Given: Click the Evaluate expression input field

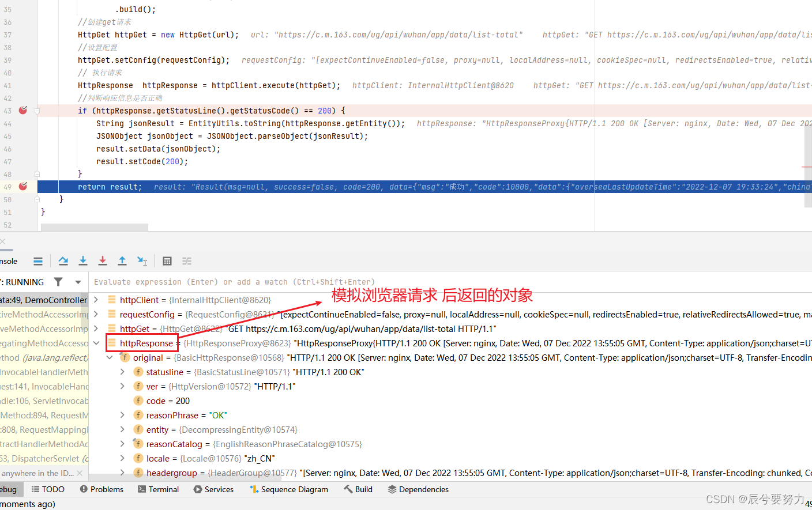Looking at the screenshot, I should (x=450, y=282).
